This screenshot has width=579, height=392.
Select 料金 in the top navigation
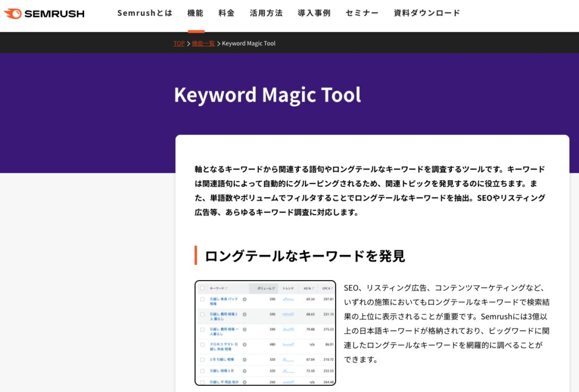tap(227, 12)
